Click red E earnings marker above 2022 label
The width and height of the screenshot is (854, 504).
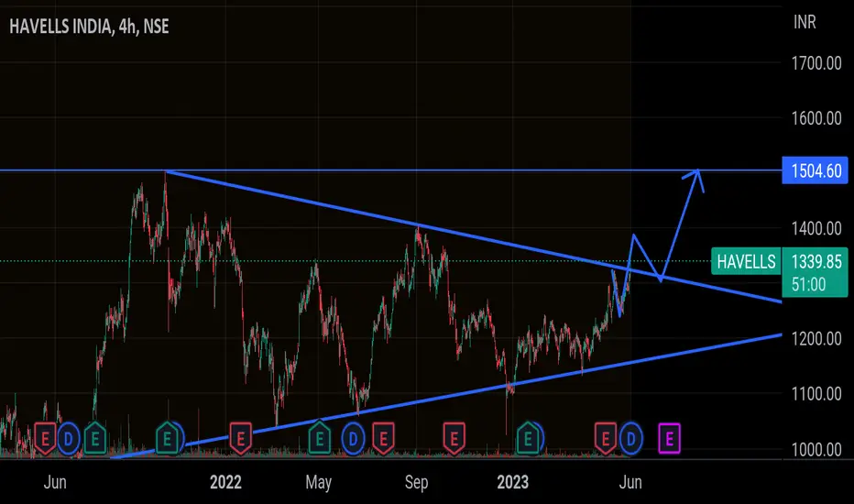(x=240, y=438)
